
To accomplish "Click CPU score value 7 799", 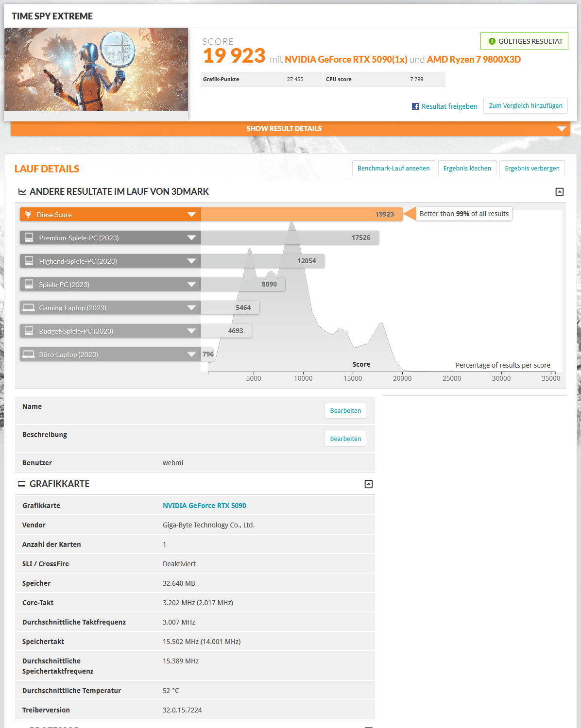I will tap(417, 79).
